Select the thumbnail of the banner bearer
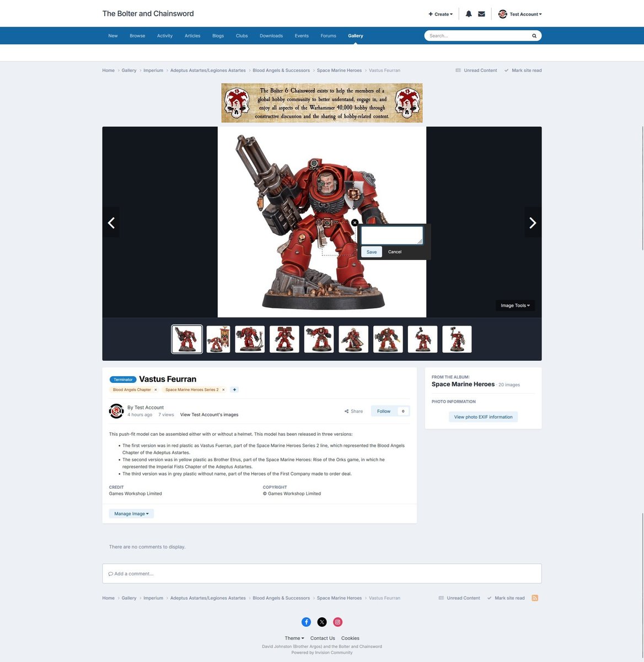The width and height of the screenshot is (644, 662). (218, 339)
